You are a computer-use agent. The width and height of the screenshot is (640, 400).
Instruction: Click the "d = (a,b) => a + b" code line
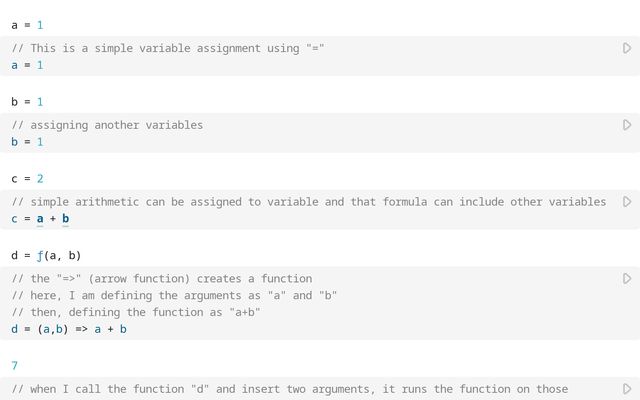coord(69,329)
